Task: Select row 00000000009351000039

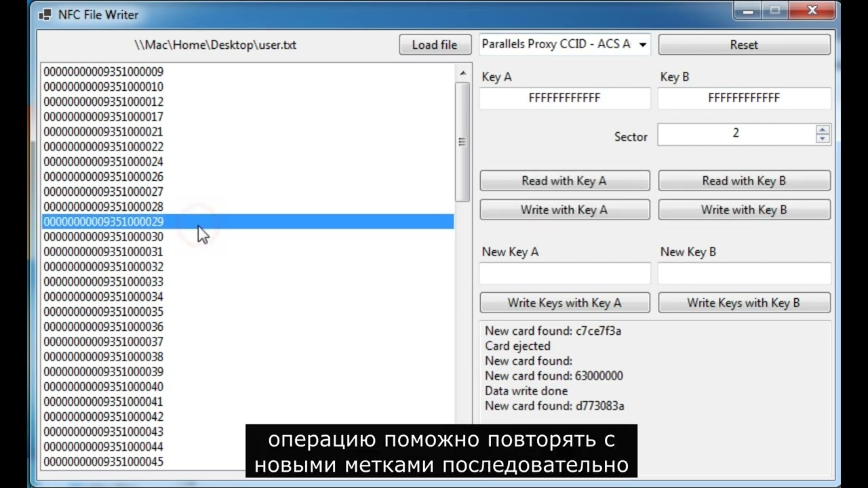Action: coord(248,372)
